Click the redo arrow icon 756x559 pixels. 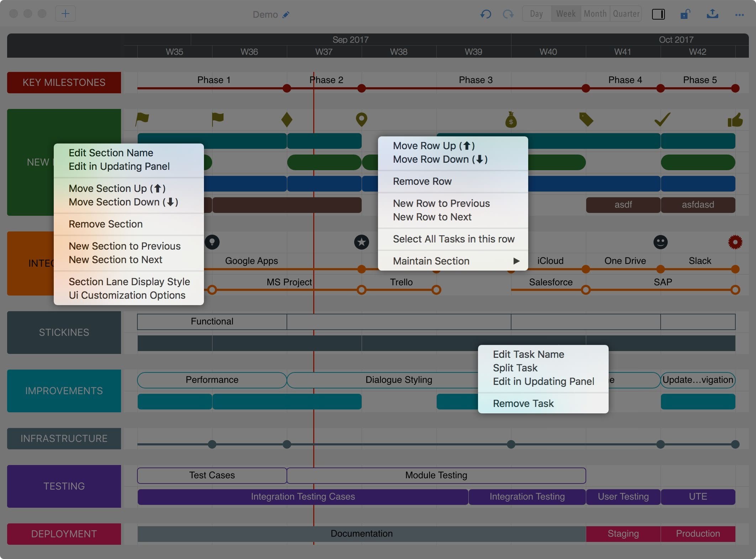508,14
